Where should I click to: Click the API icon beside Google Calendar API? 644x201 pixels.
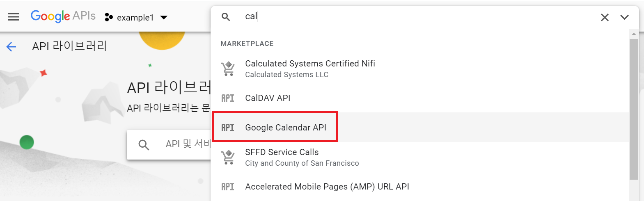228,128
